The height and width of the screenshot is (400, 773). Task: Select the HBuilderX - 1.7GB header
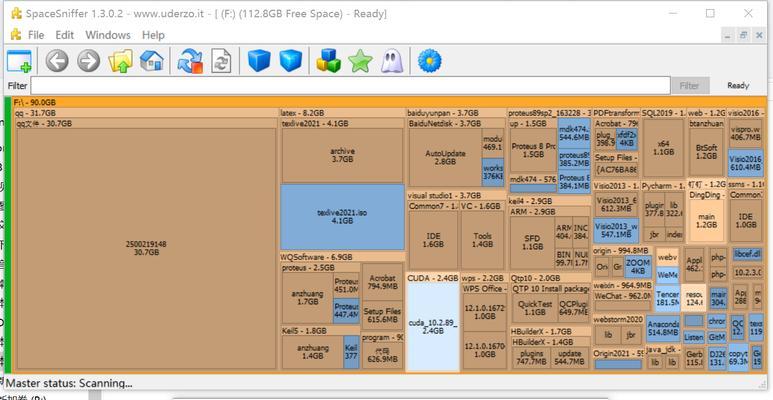pyautogui.click(x=550, y=331)
